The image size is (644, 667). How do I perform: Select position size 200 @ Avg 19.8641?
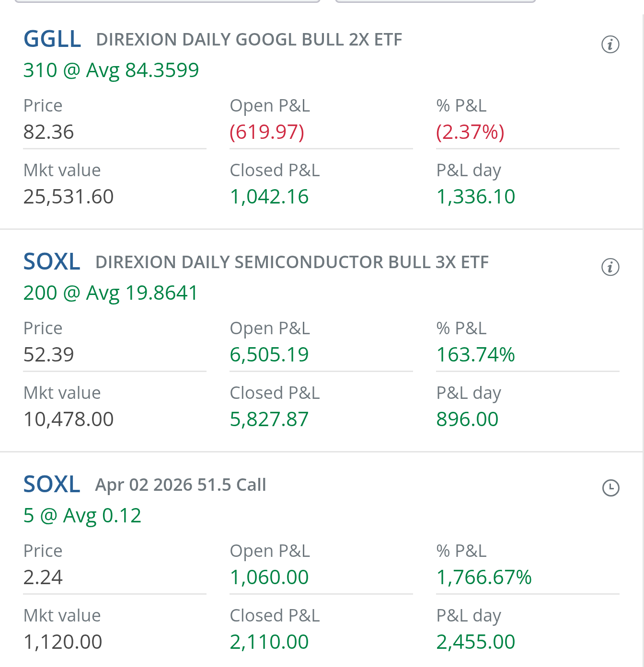[x=111, y=293]
